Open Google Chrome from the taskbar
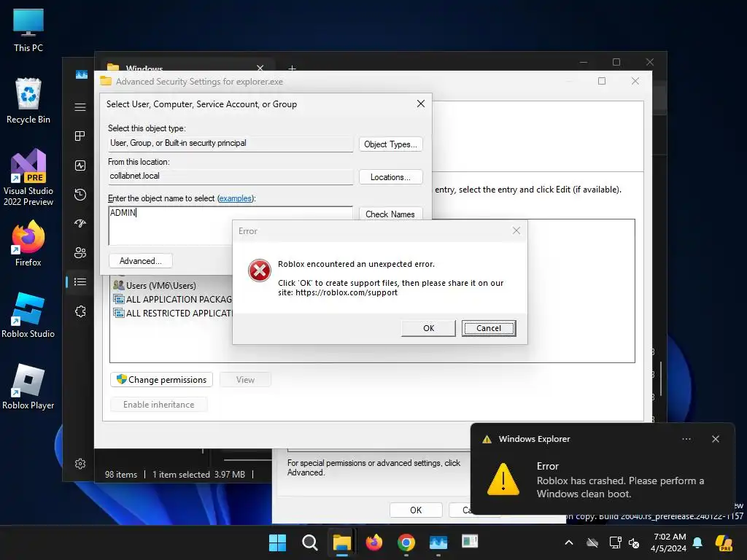Viewport: 747px width, 560px height. click(x=406, y=542)
